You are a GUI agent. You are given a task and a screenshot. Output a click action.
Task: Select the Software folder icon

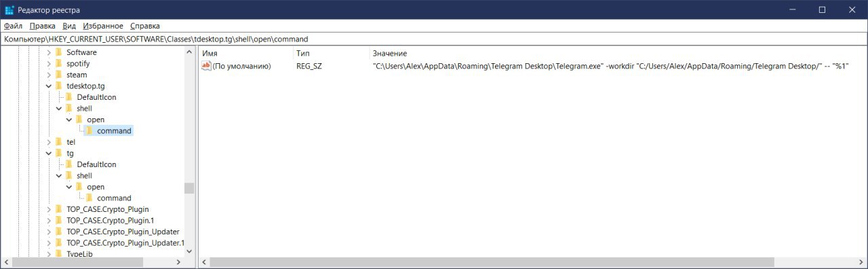tap(59, 52)
